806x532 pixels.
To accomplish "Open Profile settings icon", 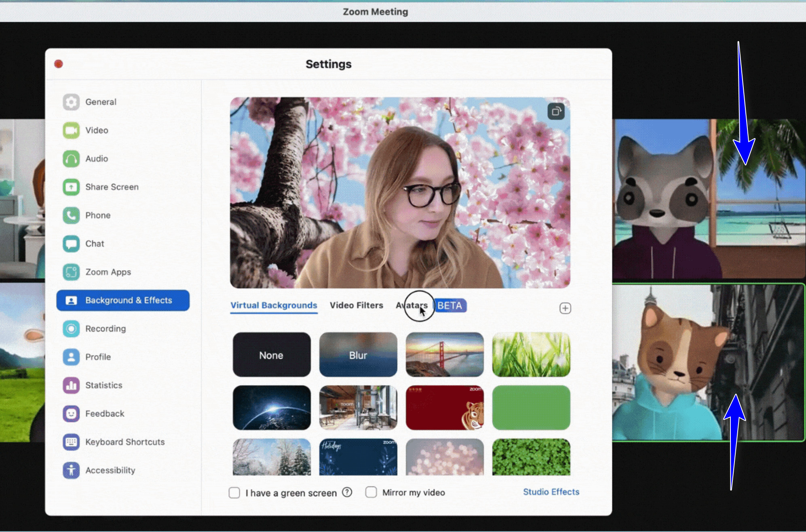I will [x=71, y=357].
